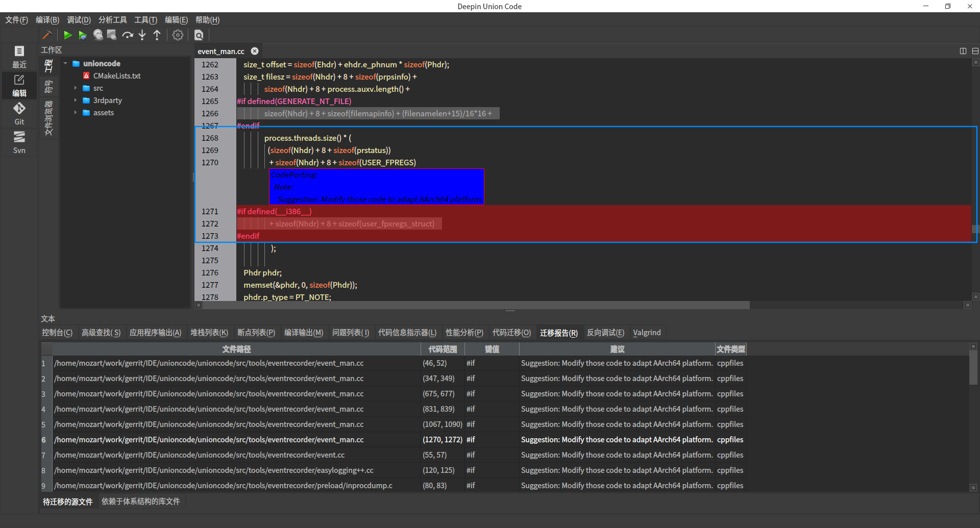
Task: Switch to the 高级查找(S) tab
Action: pyautogui.click(x=101, y=333)
